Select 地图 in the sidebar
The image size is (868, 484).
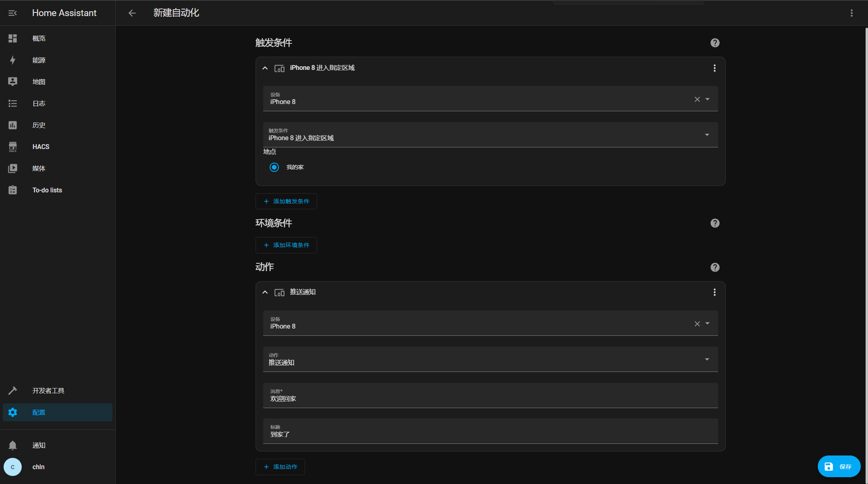point(57,82)
